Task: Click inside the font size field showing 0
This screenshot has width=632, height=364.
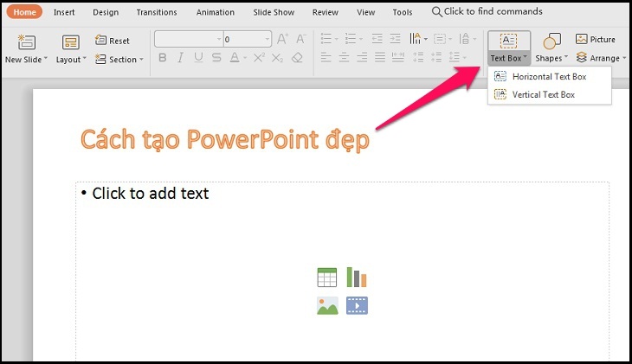Action: click(244, 39)
